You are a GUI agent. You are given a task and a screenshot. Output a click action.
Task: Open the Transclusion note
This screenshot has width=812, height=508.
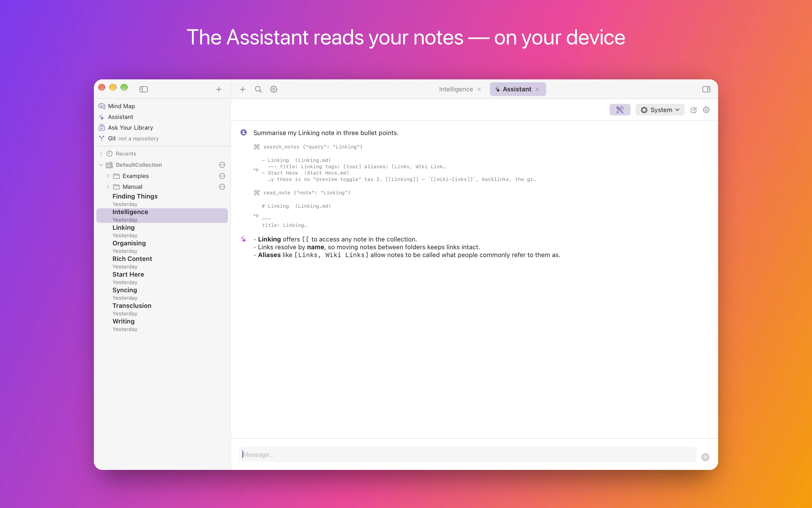pyautogui.click(x=162, y=309)
